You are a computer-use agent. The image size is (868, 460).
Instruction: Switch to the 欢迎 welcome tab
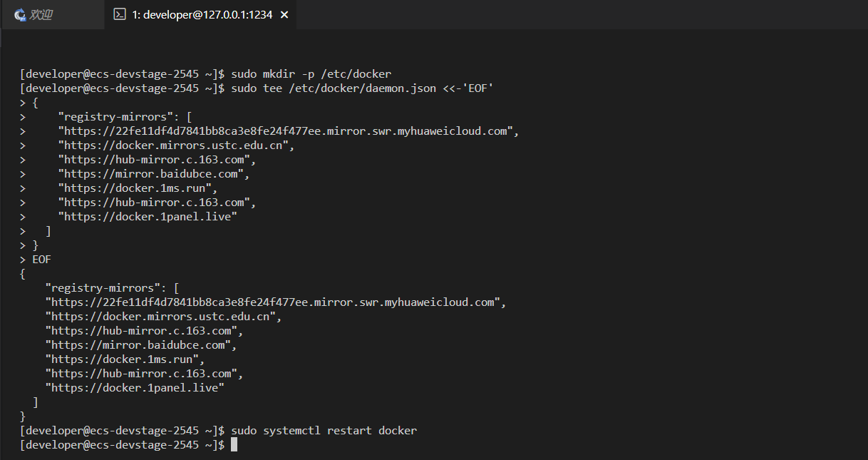pos(41,15)
